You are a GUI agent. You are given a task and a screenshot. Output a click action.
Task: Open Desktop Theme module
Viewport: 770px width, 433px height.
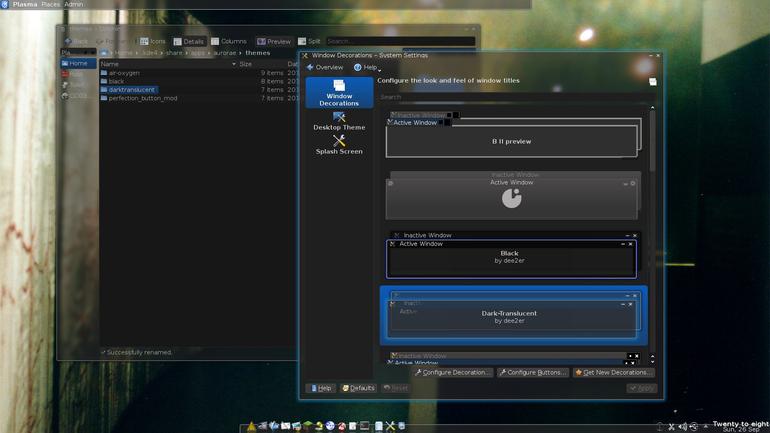tap(339, 121)
